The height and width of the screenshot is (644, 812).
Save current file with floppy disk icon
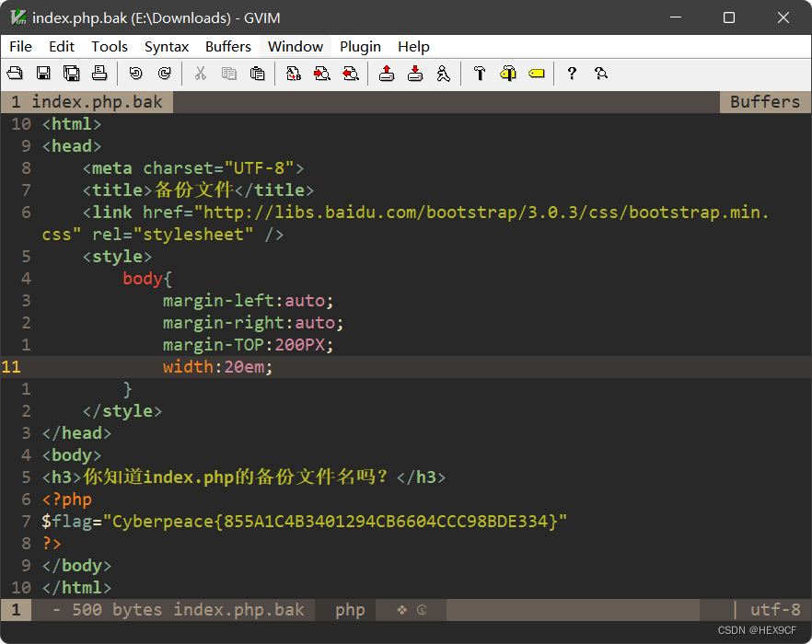click(43, 74)
